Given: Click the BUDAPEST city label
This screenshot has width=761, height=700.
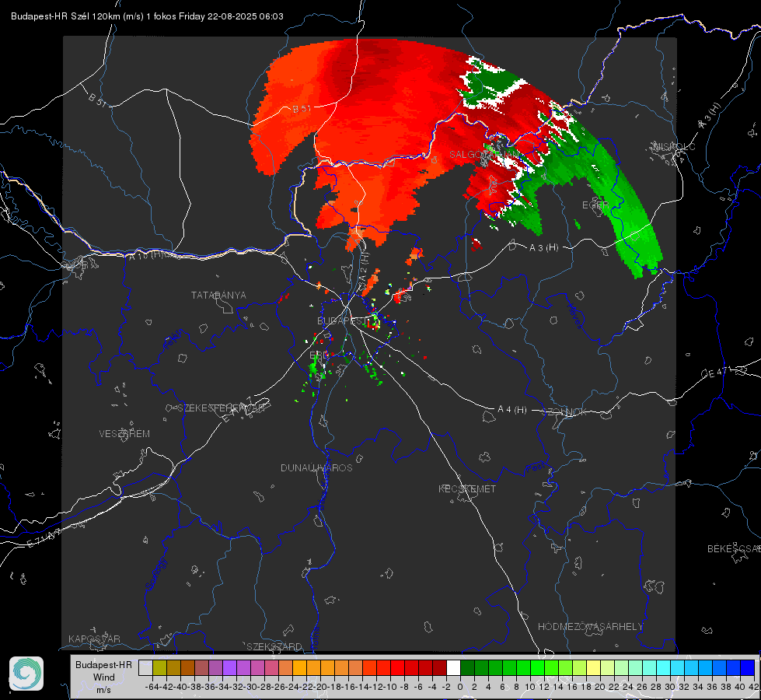Looking at the screenshot, I should click(x=341, y=321).
